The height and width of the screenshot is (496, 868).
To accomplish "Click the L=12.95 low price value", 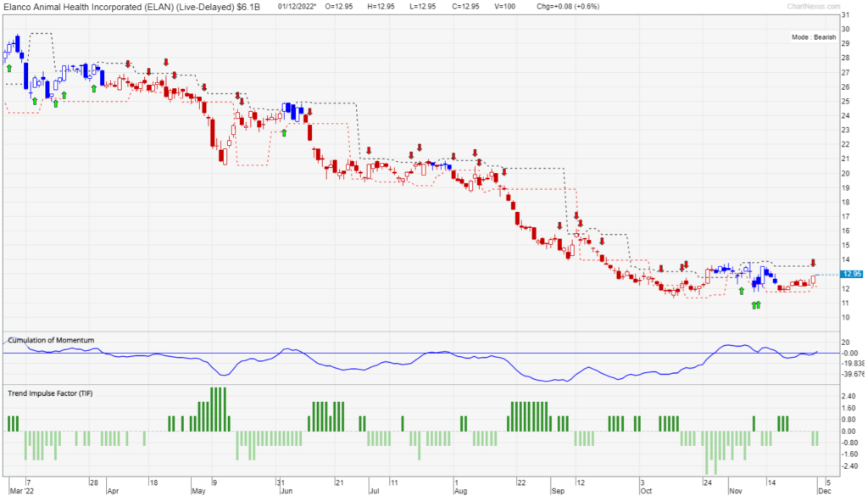I will tap(422, 7).
